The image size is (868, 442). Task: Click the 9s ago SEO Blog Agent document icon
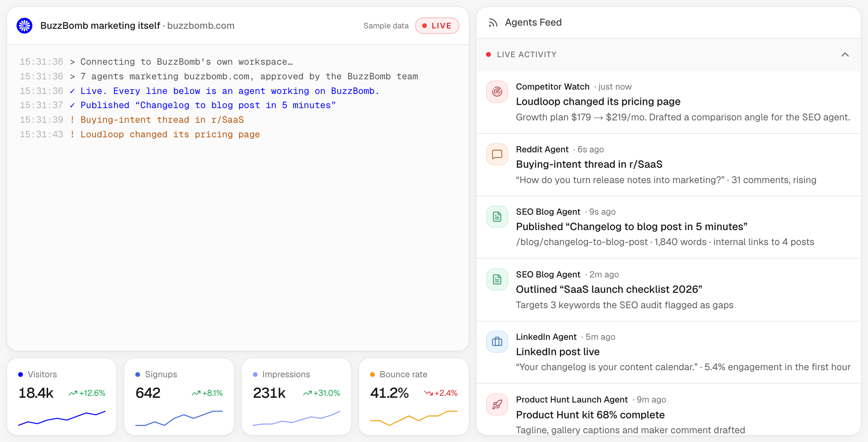click(x=497, y=217)
